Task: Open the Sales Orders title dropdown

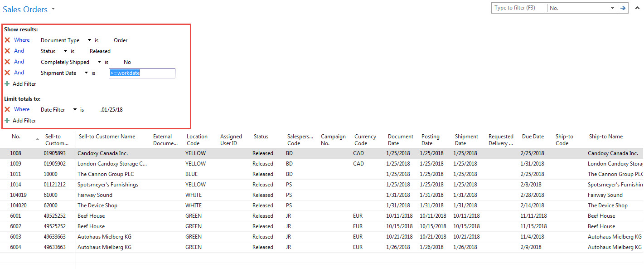Action: tap(53, 9)
